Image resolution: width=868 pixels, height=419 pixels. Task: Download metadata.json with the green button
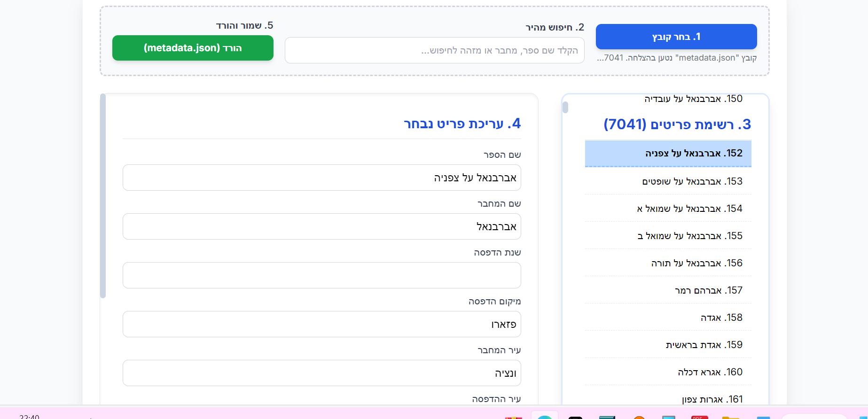[x=193, y=48]
